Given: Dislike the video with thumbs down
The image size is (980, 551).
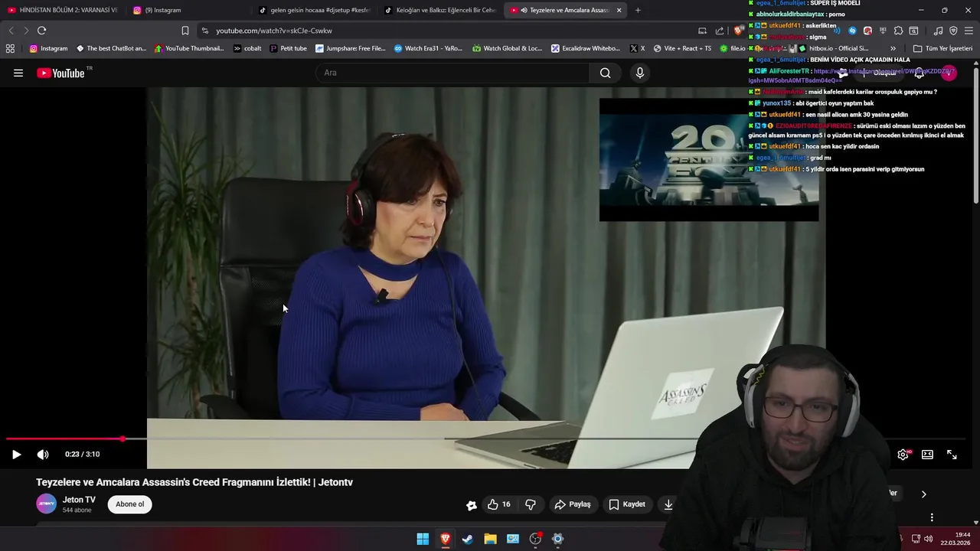Looking at the screenshot, I should [531, 504].
